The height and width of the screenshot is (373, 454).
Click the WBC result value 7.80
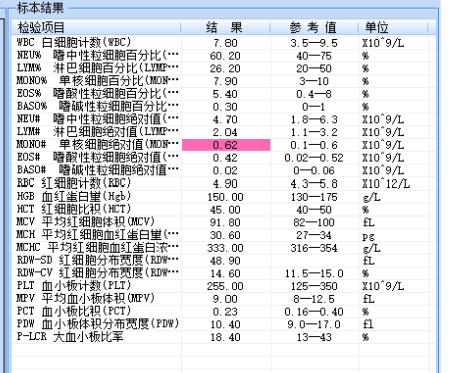coord(225,43)
